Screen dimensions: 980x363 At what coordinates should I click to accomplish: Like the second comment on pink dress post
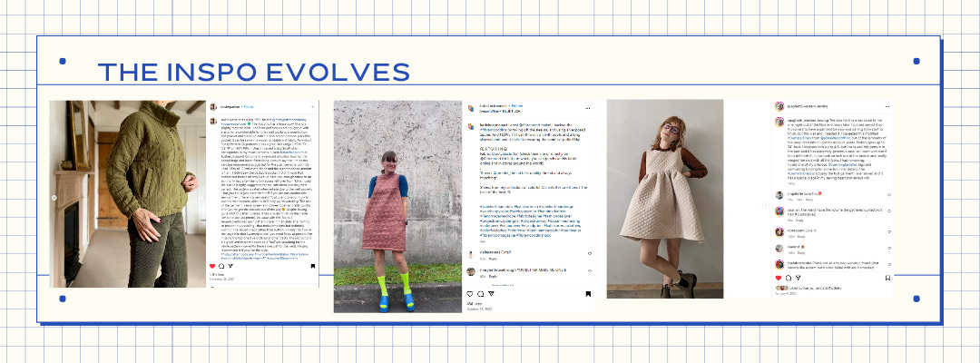[x=590, y=271]
